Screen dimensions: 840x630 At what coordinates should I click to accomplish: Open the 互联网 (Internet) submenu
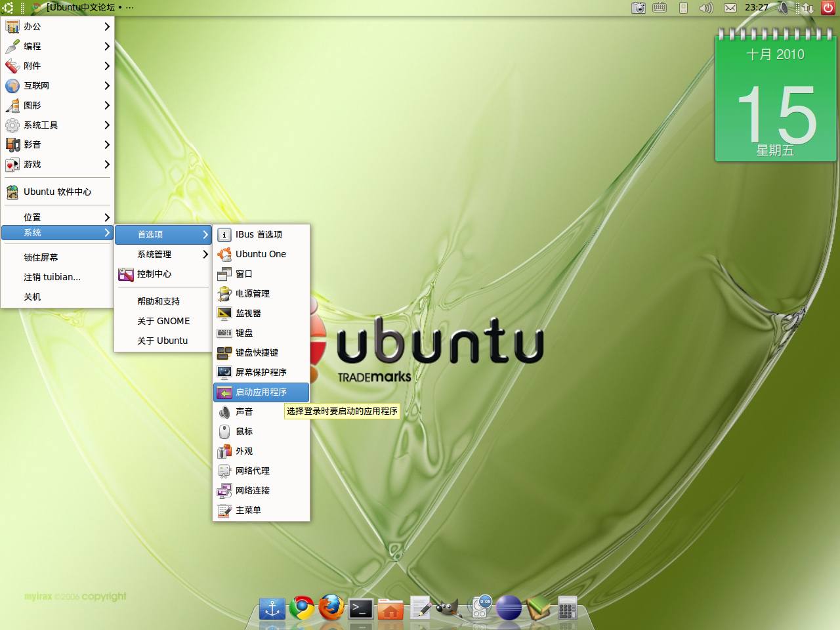click(x=58, y=85)
